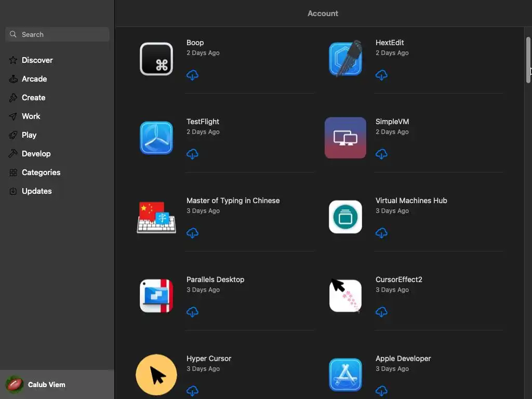Screen dimensions: 532x399
Task: Open the SimpleVM app icon
Action: 345,138
